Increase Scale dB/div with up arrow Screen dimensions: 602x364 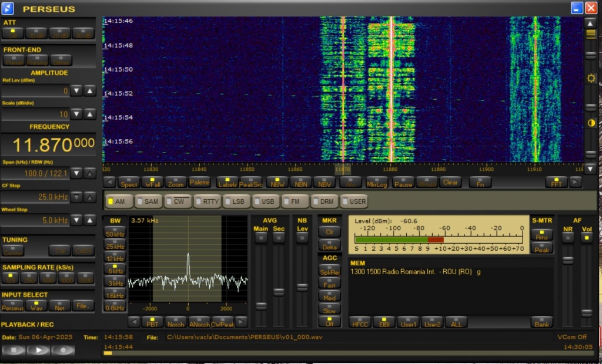click(90, 114)
